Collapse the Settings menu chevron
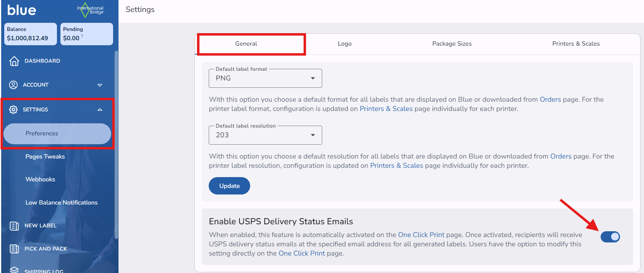 [x=100, y=109]
